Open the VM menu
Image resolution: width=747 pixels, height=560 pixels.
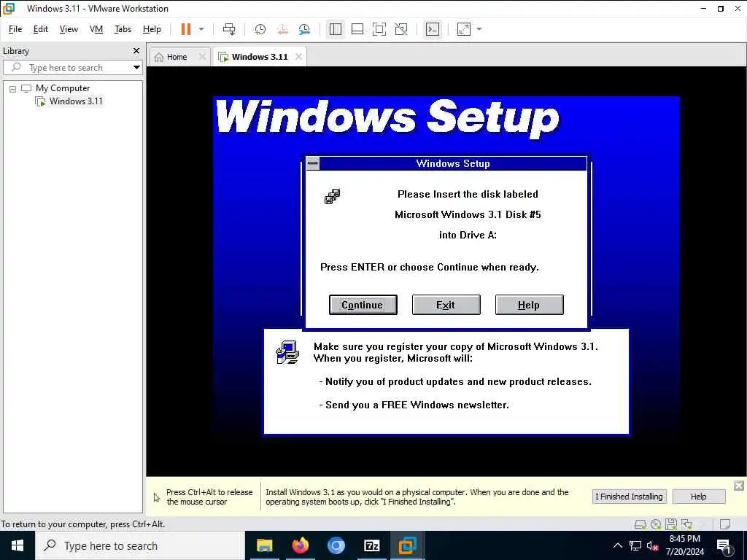pyautogui.click(x=96, y=29)
